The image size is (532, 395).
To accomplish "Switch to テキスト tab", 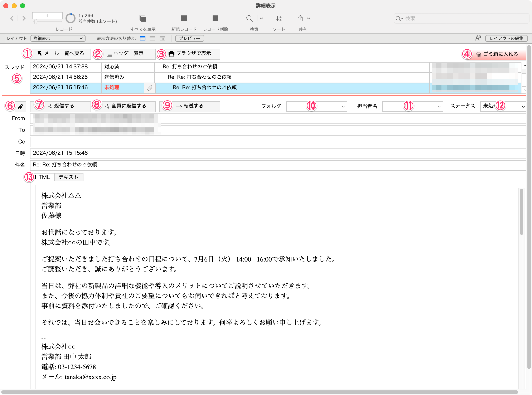I will pyautogui.click(x=69, y=177).
